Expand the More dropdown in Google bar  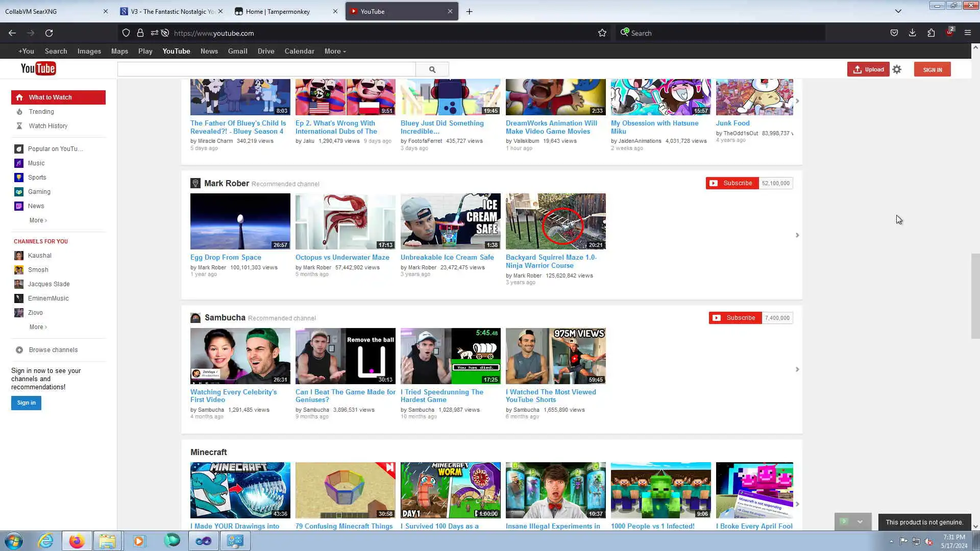coord(335,52)
